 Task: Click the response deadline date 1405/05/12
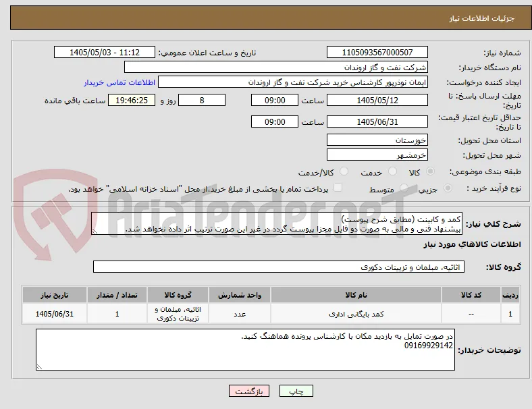pos(377,100)
